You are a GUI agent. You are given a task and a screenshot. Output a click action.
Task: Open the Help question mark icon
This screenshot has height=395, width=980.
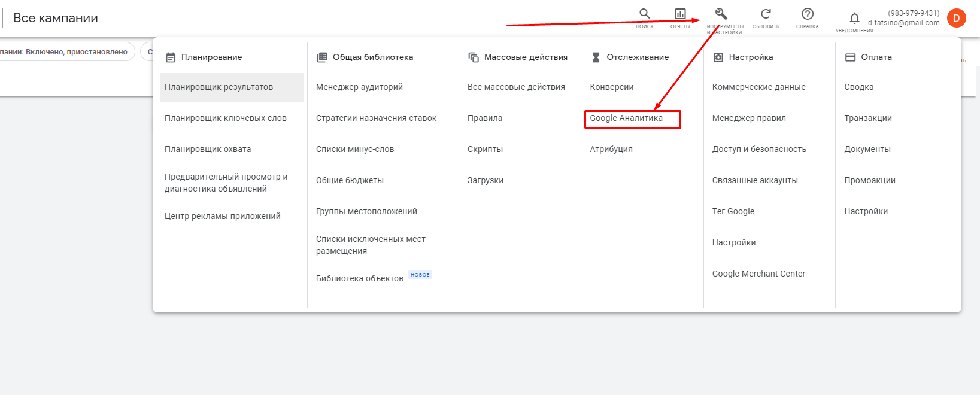[807, 14]
